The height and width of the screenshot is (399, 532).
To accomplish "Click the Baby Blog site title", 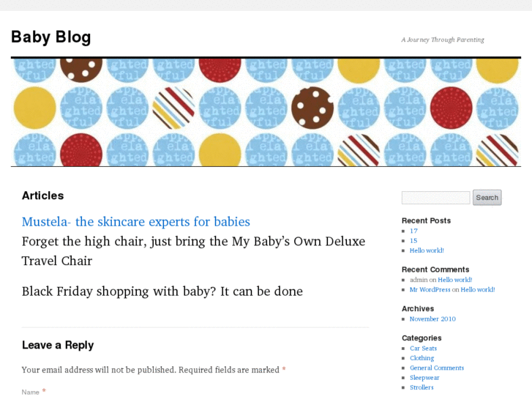I will (51, 37).
